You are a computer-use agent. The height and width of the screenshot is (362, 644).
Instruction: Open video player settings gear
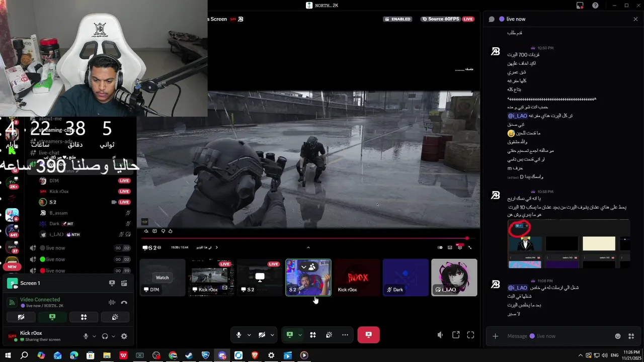pyautogui.click(x=460, y=247)
